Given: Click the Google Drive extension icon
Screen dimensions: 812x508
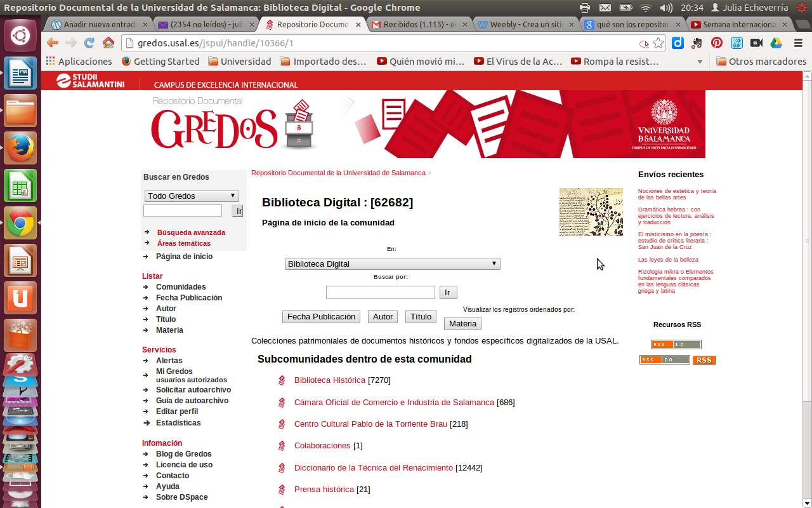Looking at the screenshot, I should [776, 43].
